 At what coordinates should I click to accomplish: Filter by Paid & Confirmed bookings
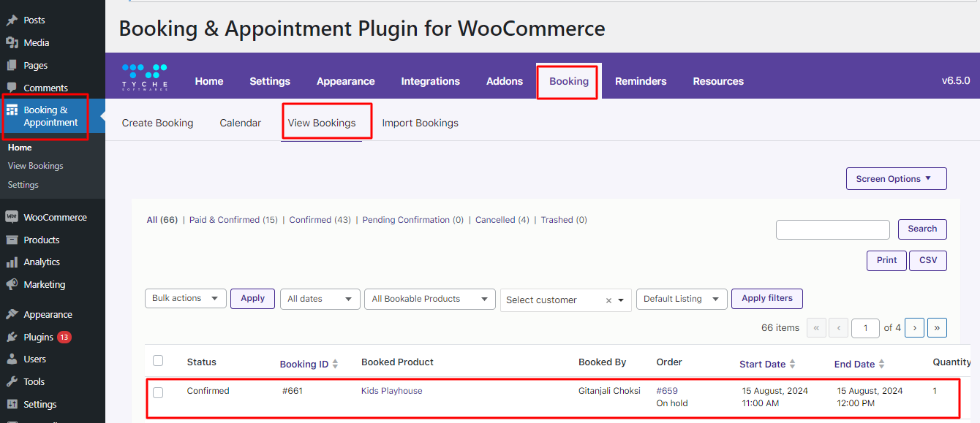233,220
